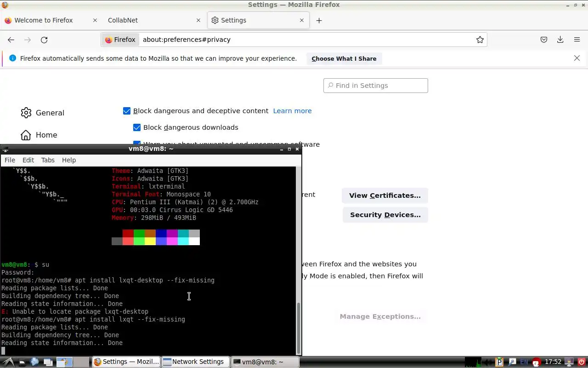Click the Manage Exceptions button
The height and width of the screenshot is (368, 588).
380,316
